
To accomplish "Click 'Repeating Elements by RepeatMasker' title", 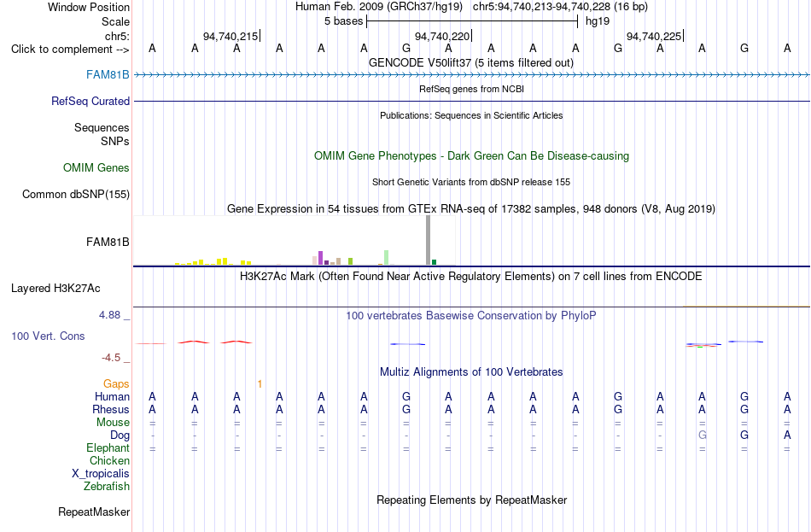I will 471,500.
